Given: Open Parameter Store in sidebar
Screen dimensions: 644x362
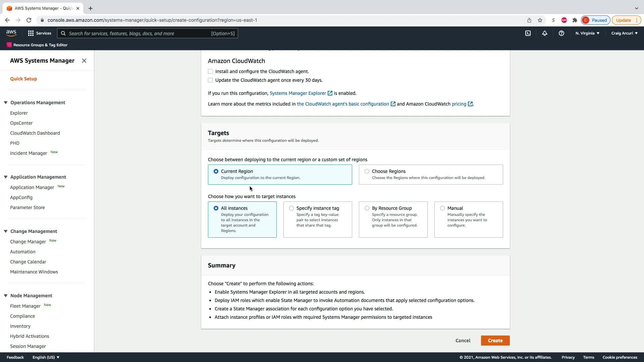Looking at the screenshot, I should click(28, 207).
